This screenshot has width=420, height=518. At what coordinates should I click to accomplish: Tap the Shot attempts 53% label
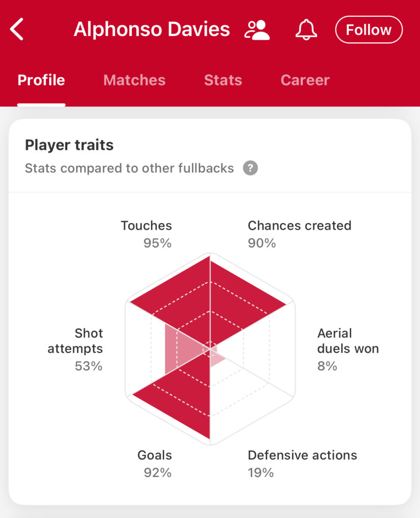[x=75, y=350]
